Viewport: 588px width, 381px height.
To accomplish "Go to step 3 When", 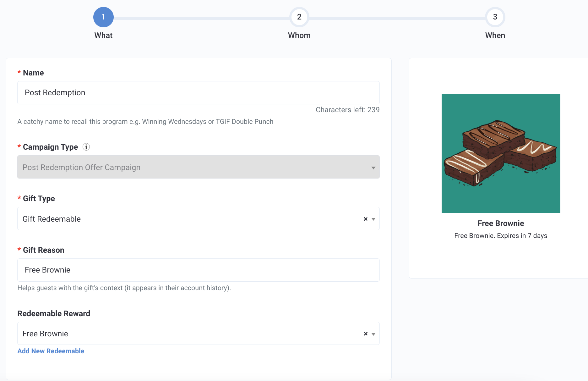I will click(495, 17).
